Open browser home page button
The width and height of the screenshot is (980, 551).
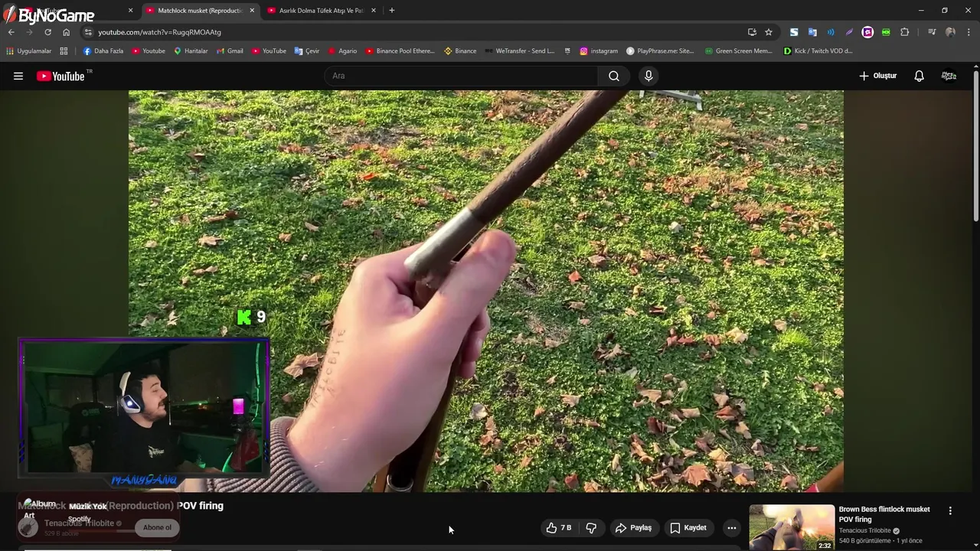[x=66, y=32]
